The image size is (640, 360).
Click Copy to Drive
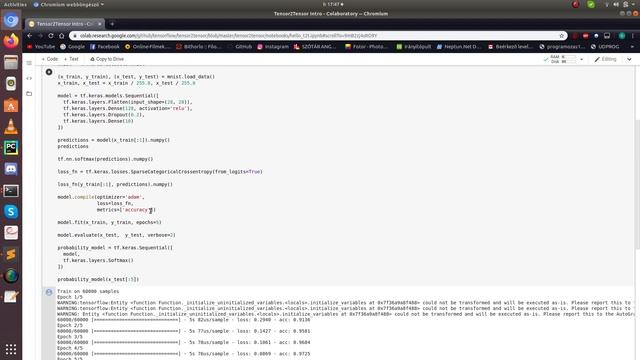click(x=107, y=59)
